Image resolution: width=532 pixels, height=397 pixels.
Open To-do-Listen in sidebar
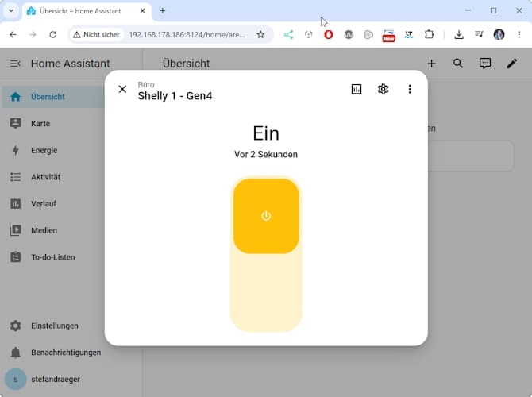54,257
